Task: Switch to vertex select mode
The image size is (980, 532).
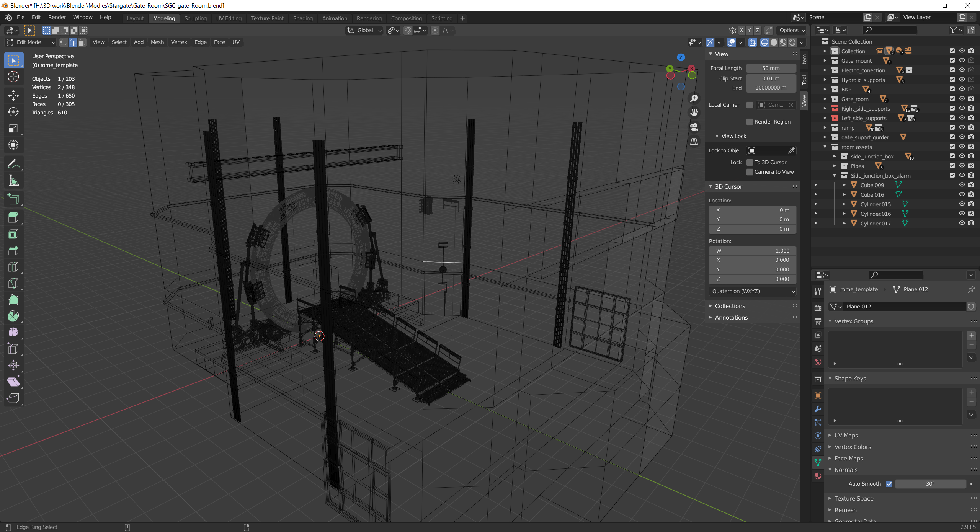Action: 64,42
